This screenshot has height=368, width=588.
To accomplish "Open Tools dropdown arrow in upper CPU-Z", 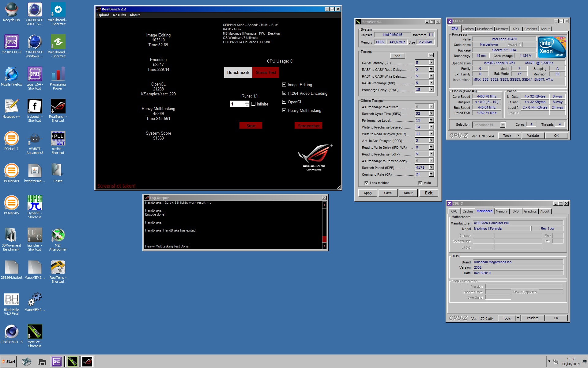I will point(518,136).
